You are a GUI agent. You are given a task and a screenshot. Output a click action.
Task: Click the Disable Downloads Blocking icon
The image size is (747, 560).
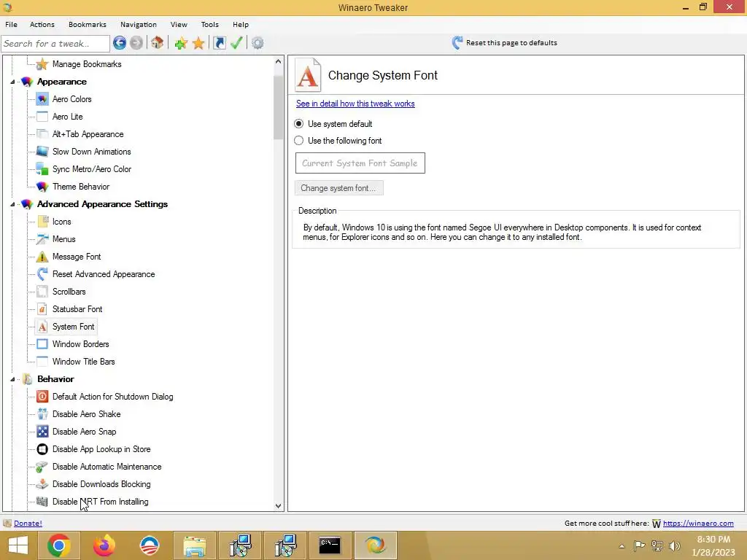[42, 484]
